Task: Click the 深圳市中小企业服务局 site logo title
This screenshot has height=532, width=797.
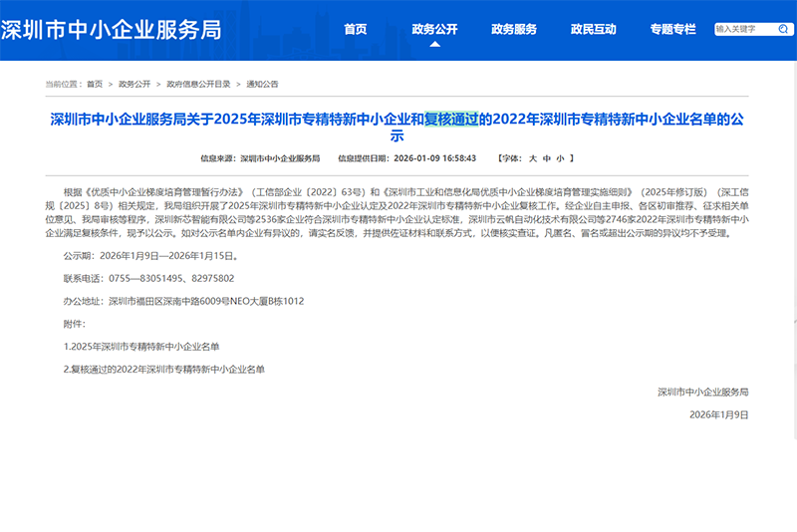Action: (x=112, y=29)
